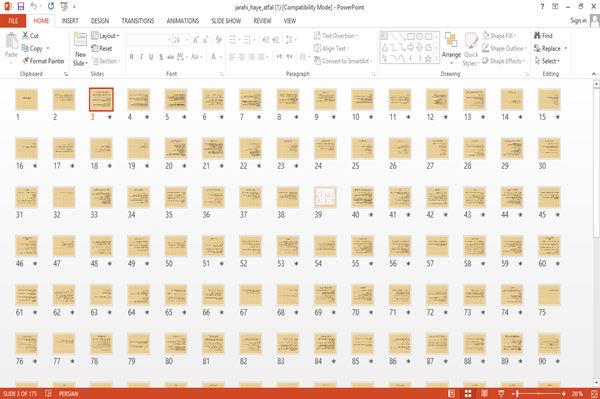Apply numbered list formatting
This screenshot has height=399, width=600.
coord(248,40)
